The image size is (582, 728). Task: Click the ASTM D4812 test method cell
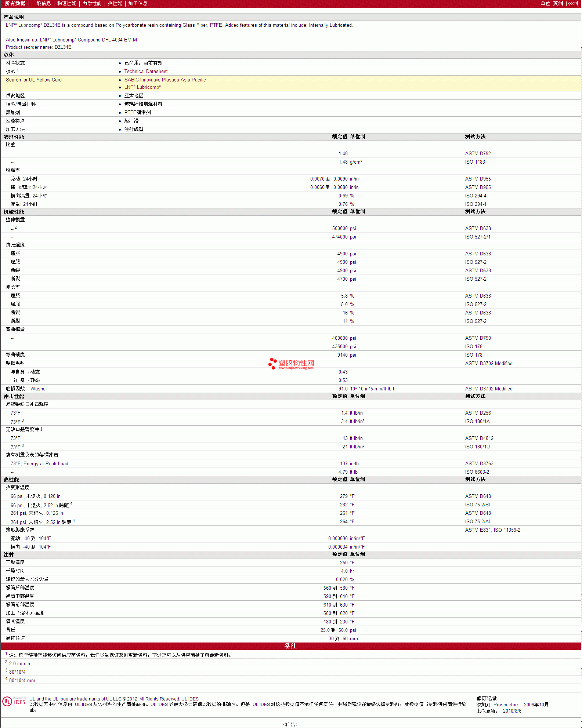coord(479,438)
